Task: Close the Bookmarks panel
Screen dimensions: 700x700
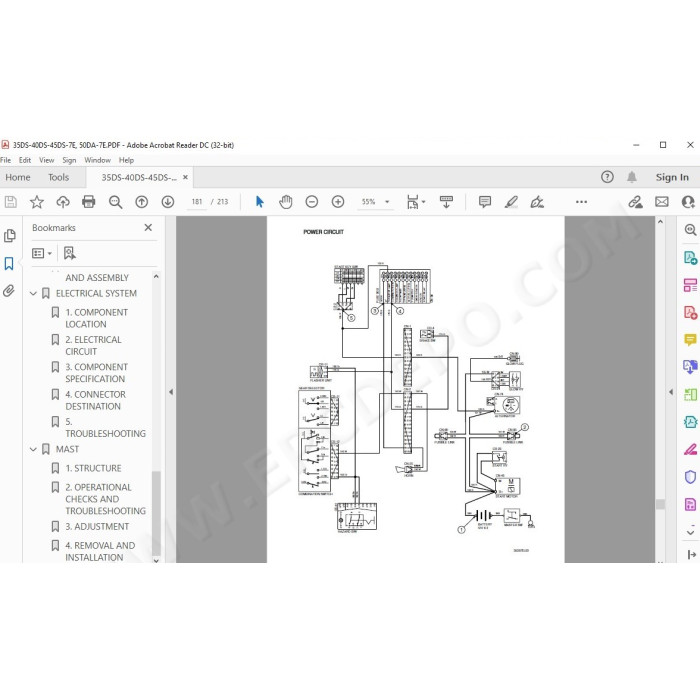Action: (x=148, y=228)
